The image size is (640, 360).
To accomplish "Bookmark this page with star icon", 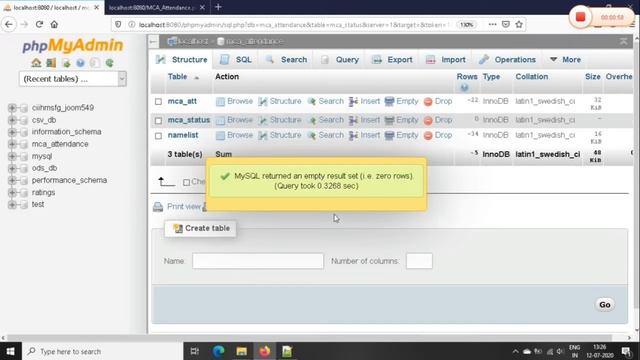I will coord(519,24).
